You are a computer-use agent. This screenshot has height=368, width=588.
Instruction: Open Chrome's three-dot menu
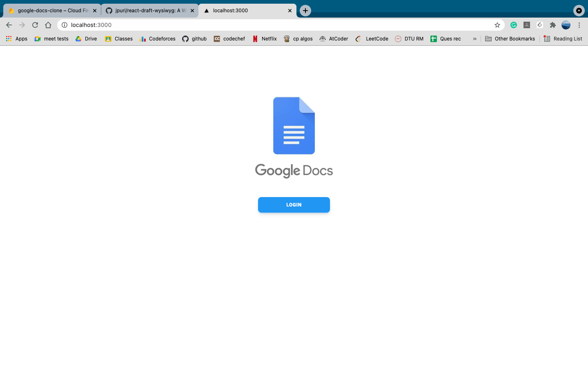point(579,25)
